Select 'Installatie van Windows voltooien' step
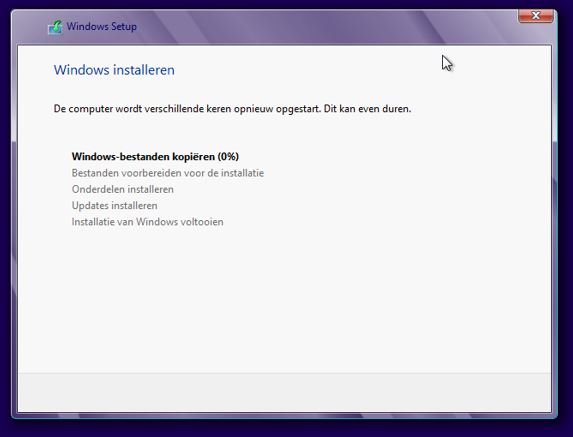Viewport: 573px width, 437px height. click(x=147, y=222)
